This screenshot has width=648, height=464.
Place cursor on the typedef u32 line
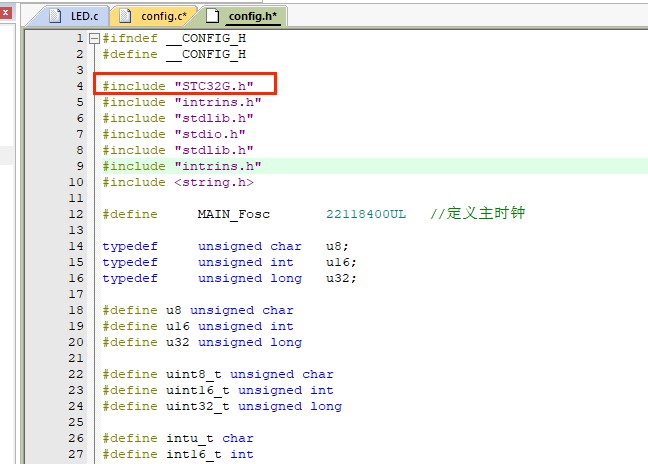tap(230, 278)
